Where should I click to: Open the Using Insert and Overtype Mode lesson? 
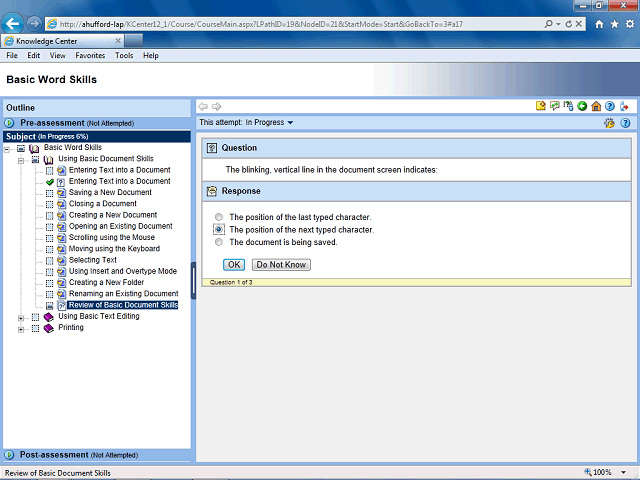click(x=122, y=271)
